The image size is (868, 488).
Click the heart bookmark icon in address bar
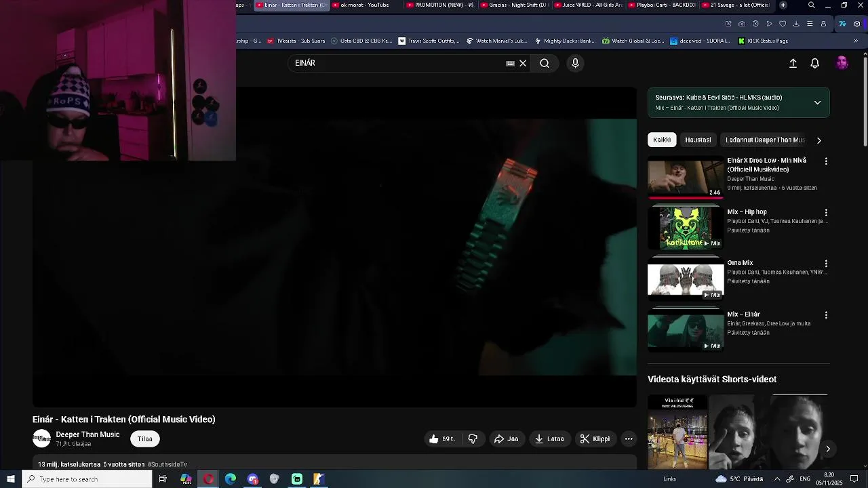(x=783, y=24)
